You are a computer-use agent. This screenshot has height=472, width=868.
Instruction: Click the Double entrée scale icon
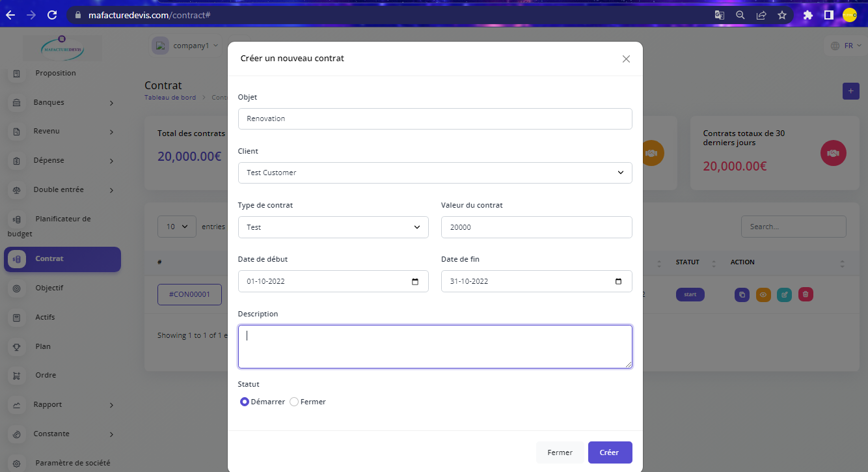click(17, 190)
